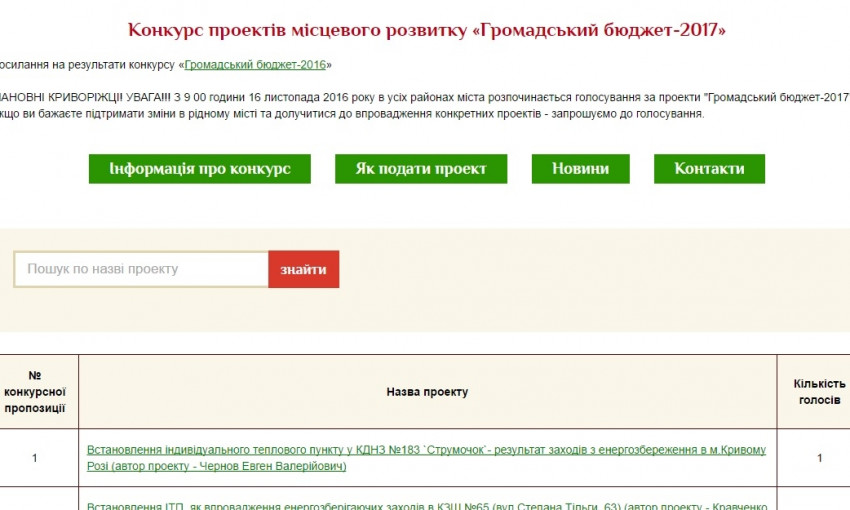Focus the Пошук по назві проекту field
The height and width of the screenshot is (510, 850).
click(x=141, y=269)
